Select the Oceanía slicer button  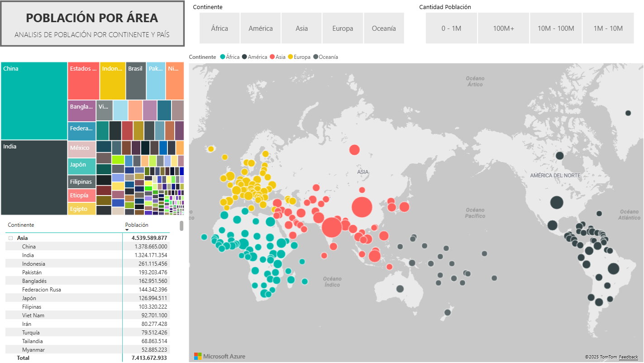[x=384, y=28]
